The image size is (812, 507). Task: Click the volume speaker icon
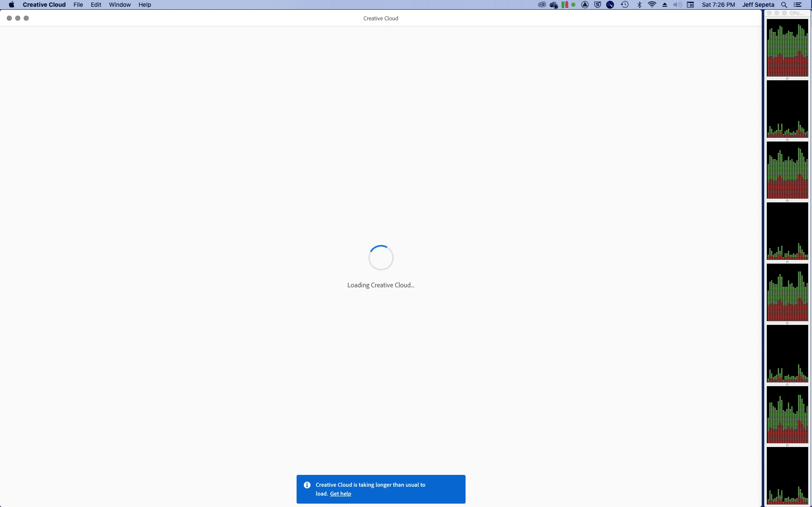(x=677, y=5)
